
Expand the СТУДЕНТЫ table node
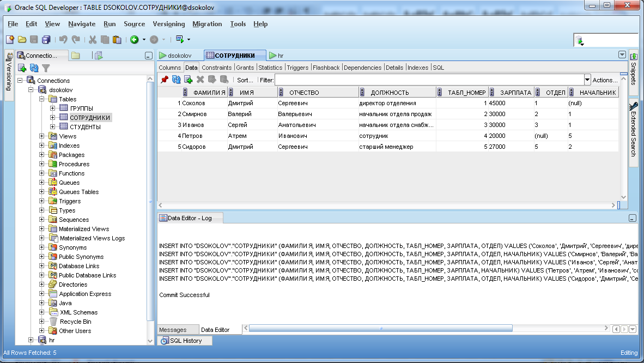pyautogui.click(x=52, y=126)
